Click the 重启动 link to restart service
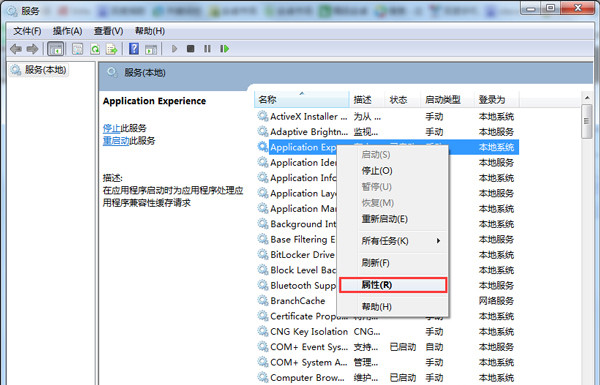This screenshot has width=600, height=385. [116, 141]
